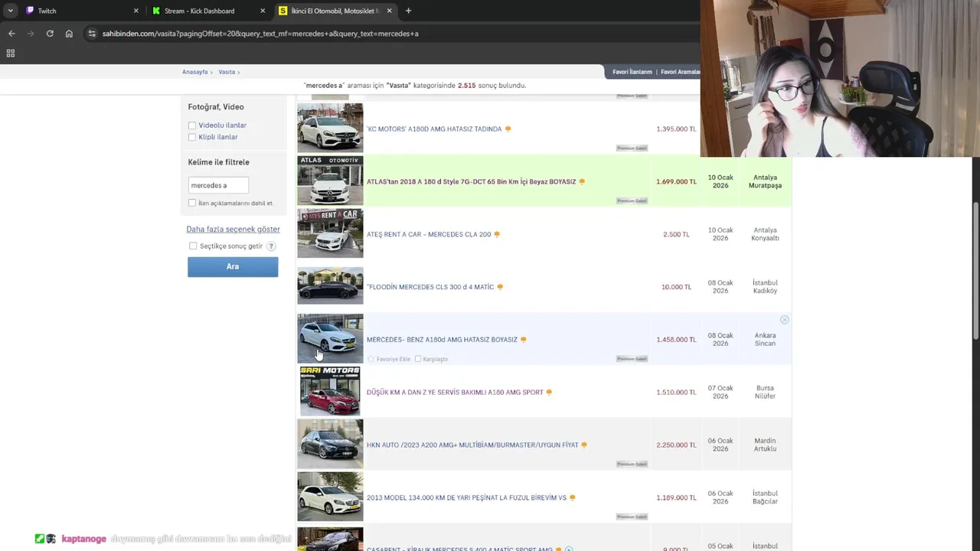Switch to the Stream - Kick Dashboard tab
Viewport: 980px width, 551px height.
pyautogui.click(x=208, y=11)
